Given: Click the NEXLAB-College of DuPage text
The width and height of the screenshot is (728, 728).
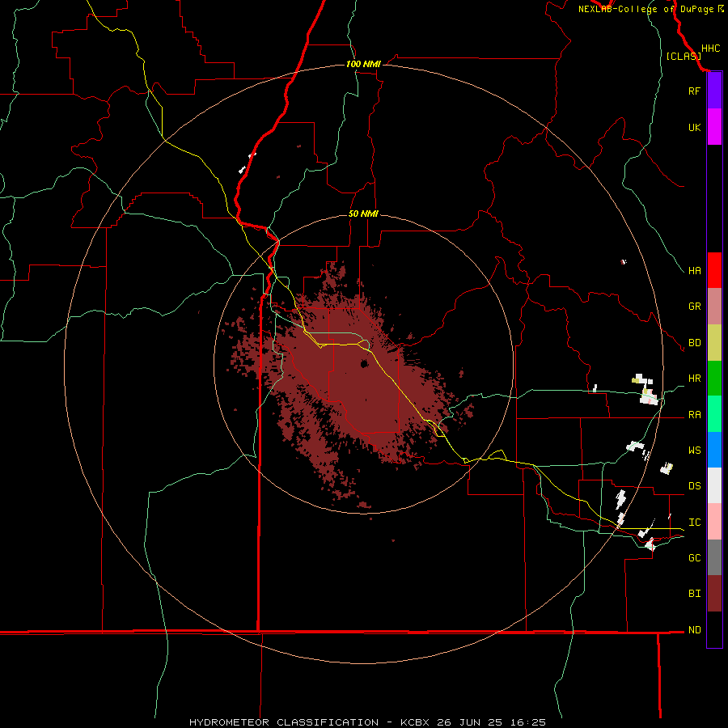Looking at the screenshot, I should pos(647,9).
